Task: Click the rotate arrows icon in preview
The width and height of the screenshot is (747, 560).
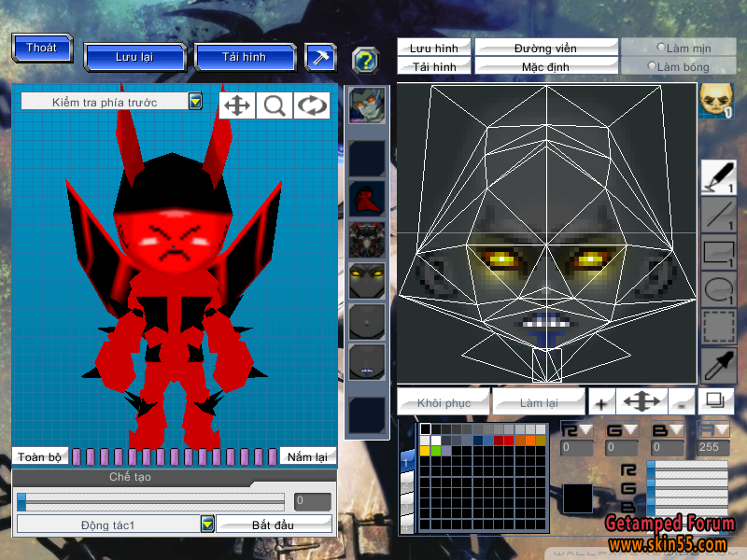Action: pos(312,105)
